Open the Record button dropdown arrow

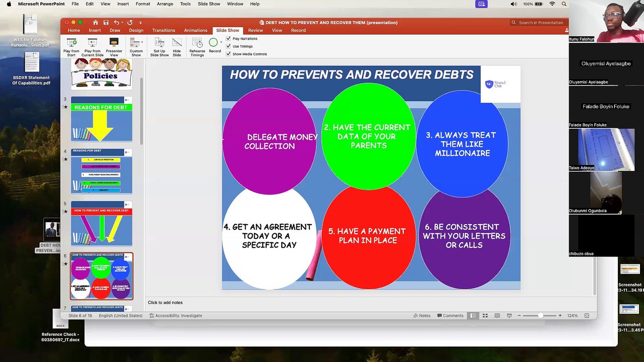point(221,42)
